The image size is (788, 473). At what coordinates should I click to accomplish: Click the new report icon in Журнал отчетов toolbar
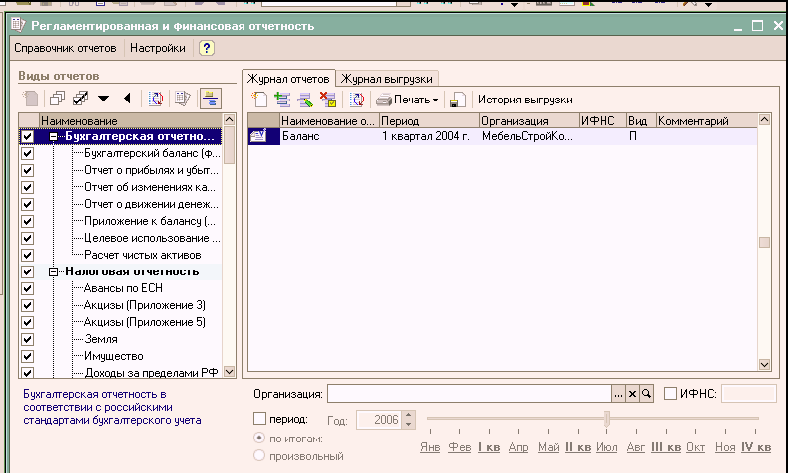258,99
